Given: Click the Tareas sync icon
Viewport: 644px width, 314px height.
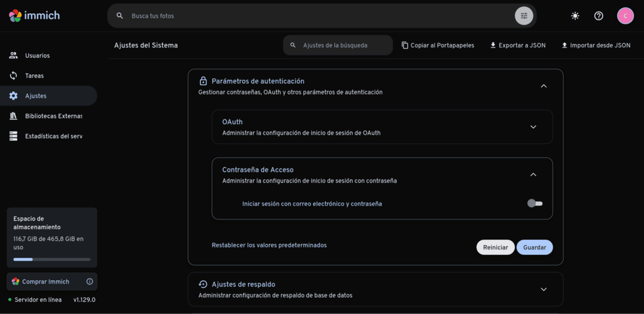Looking at the screenshot, I should tap(14, 76).
